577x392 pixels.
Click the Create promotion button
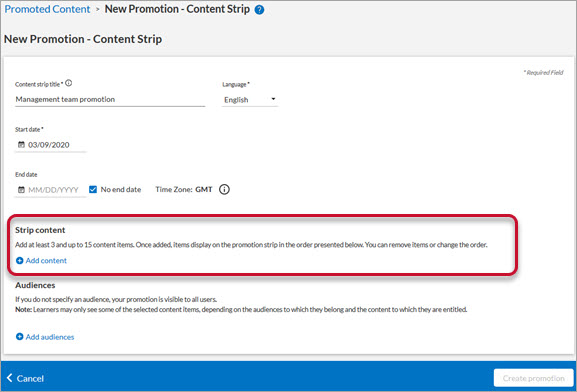[534, 378]
